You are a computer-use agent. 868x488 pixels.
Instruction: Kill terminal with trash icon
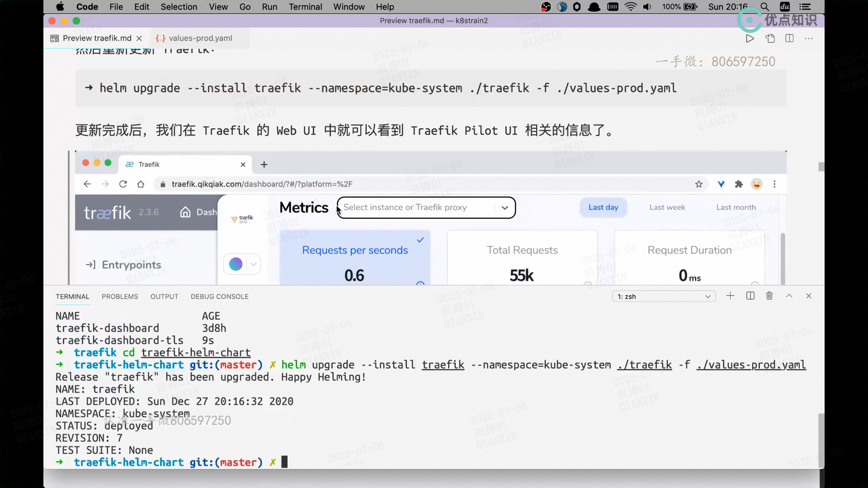[769, 296]
